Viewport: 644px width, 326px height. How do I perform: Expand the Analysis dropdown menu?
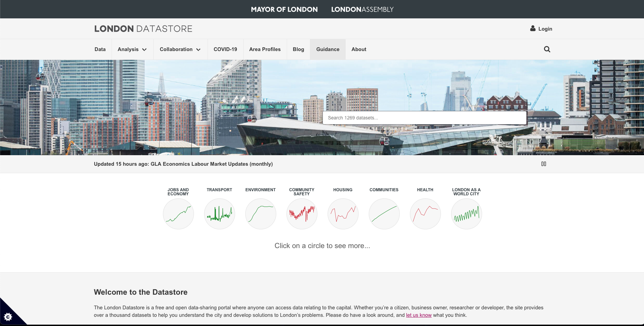[132, 49]
